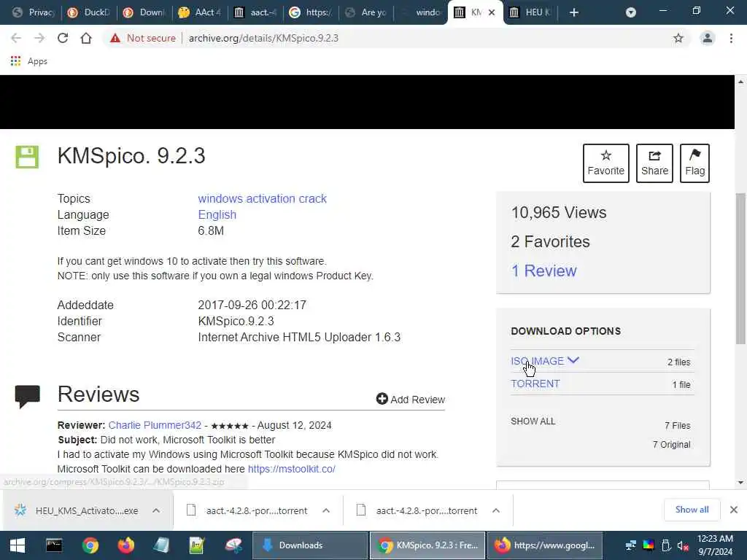Expand options for first aact torrent download

coord(326,510)
